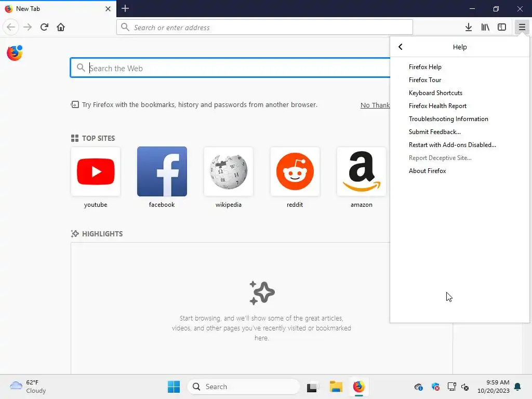
Task: Show the sidebars icon in toolbar
Action: pyautogui.click(x=502, y=27)
